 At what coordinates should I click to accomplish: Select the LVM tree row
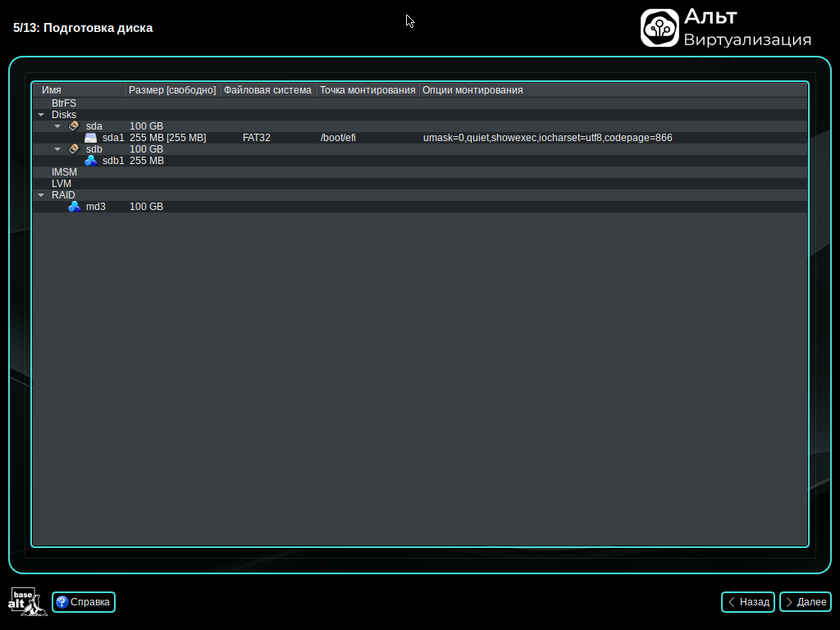click(x=420, y=184)
